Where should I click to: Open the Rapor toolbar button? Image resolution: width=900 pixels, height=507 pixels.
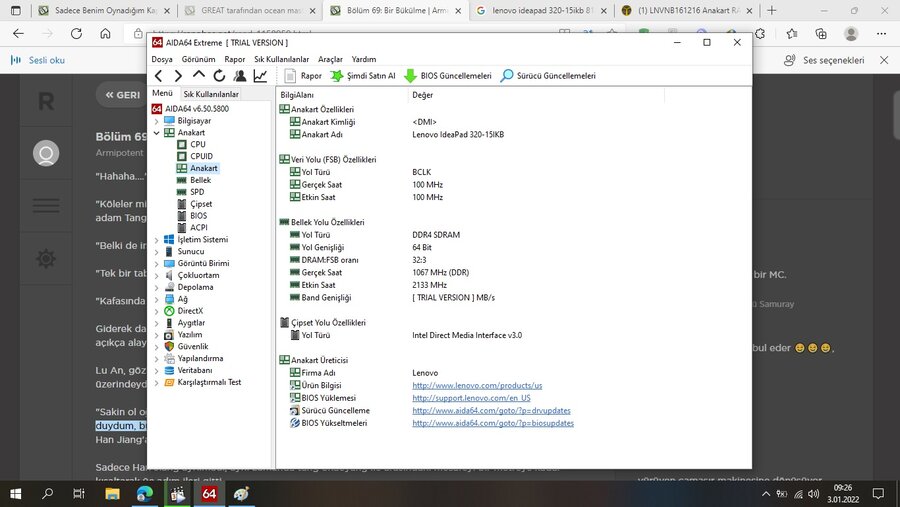tap(304, 76)
